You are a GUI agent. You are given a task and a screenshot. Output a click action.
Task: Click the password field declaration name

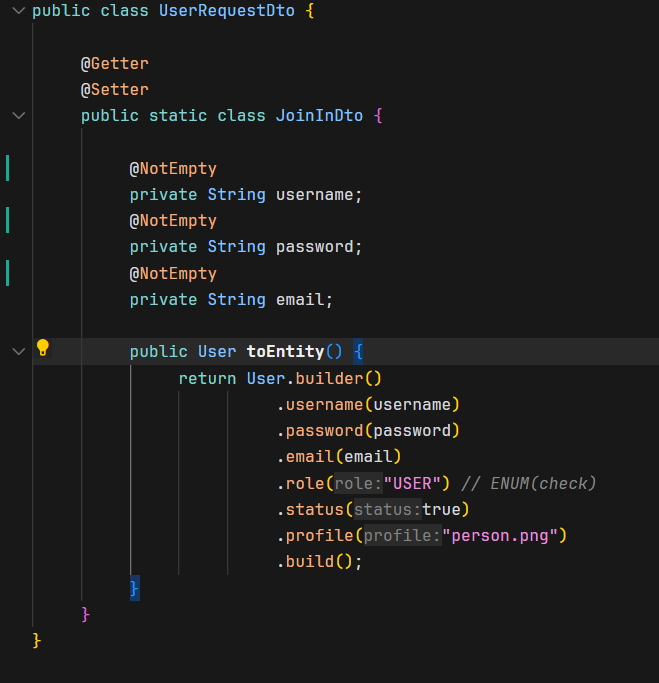(315, 247)
